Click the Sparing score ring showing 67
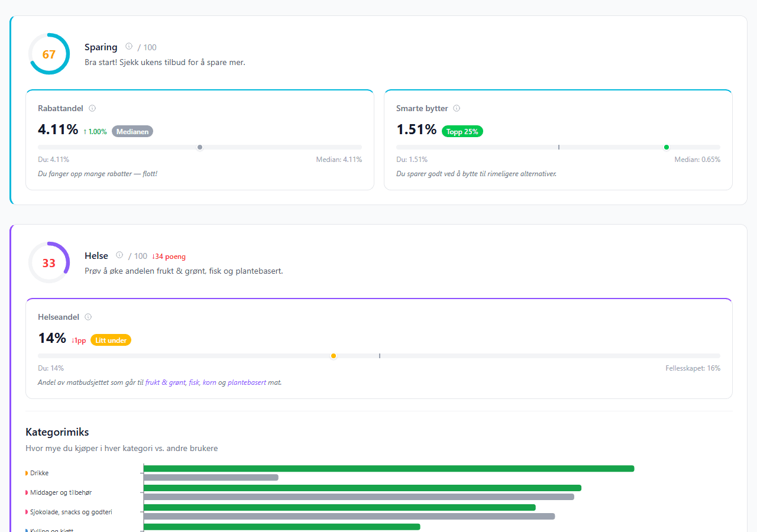Screen dimensions: 757x532 click(x=49, y=54)
